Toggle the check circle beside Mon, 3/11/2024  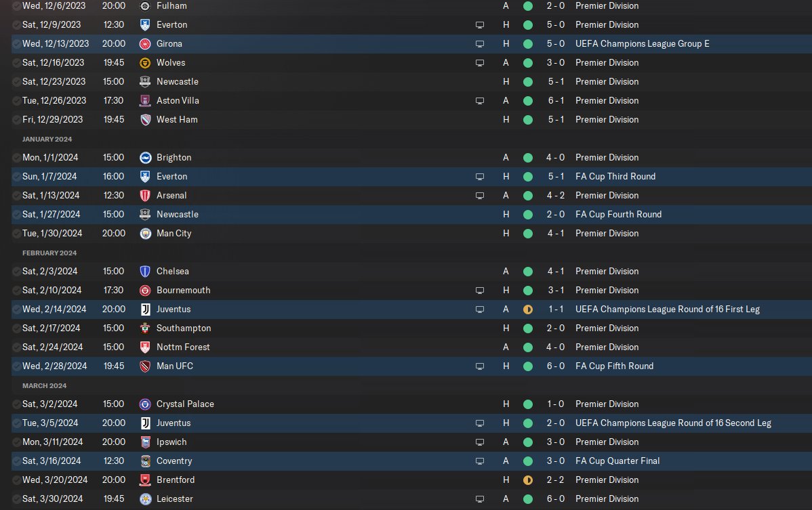click(16, 442)
